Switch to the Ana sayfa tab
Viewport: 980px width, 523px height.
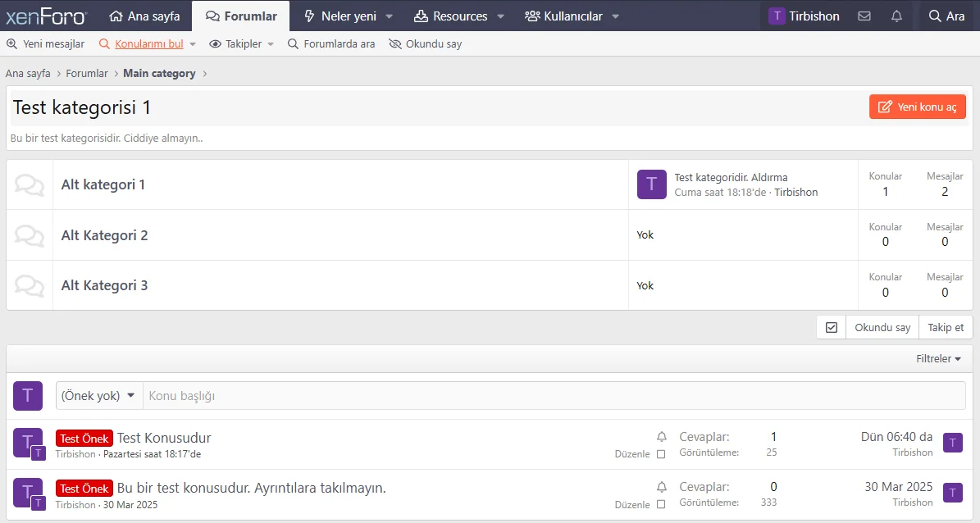(x=144, y=16)
